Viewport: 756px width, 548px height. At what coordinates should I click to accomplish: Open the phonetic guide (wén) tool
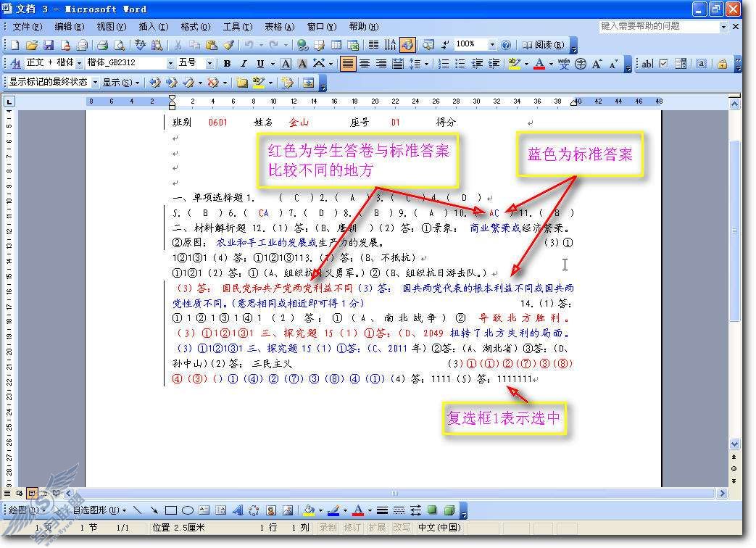[x=564, y=63]
